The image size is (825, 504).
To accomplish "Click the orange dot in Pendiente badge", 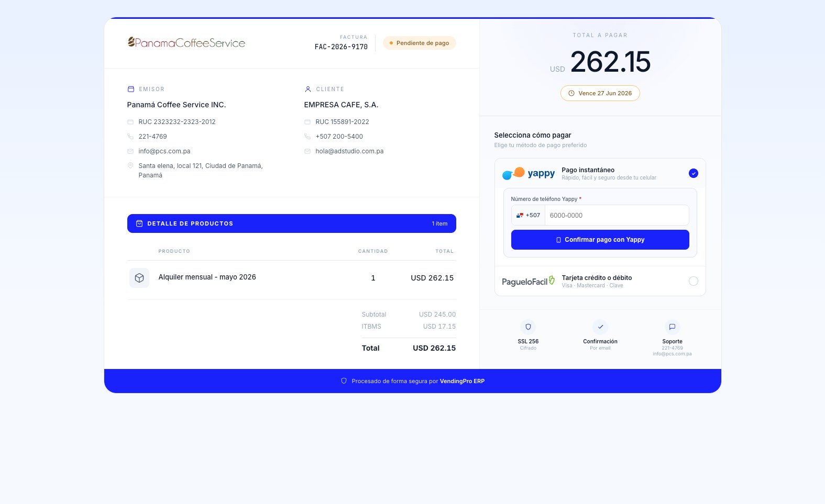I will (391, 43).
